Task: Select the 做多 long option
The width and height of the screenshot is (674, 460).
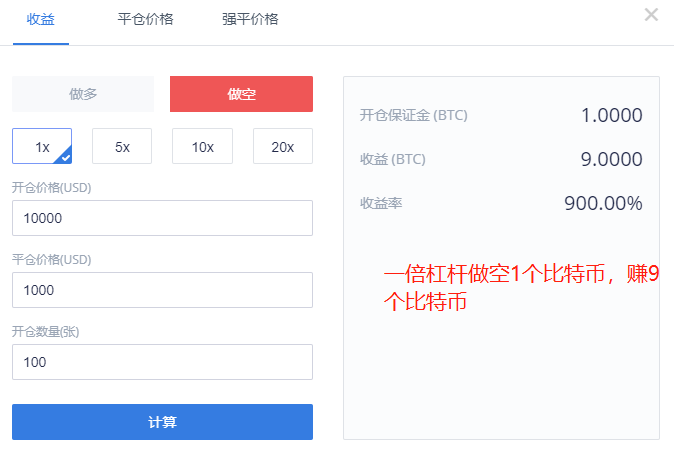Action: 83,94
